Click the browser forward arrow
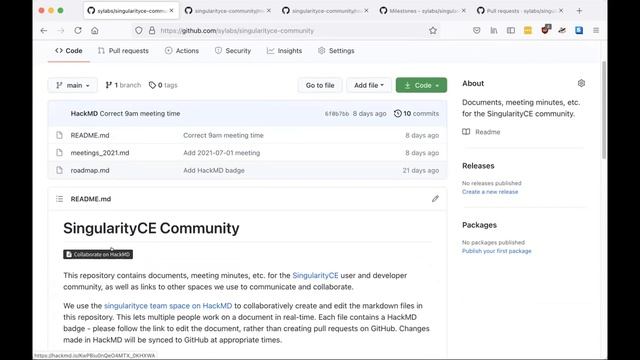This screenshot has height=360, width=640. pos(61,31)
